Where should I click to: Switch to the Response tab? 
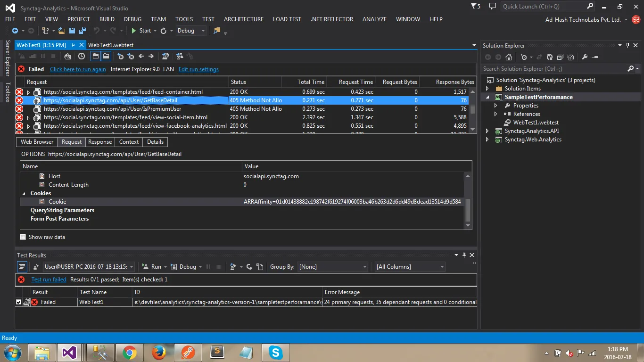coord(100,142)
